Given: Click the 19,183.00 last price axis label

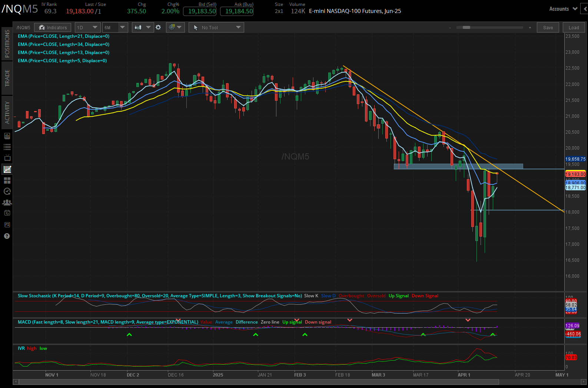Looking at the screenshot, I should click(x=575, y=174).
